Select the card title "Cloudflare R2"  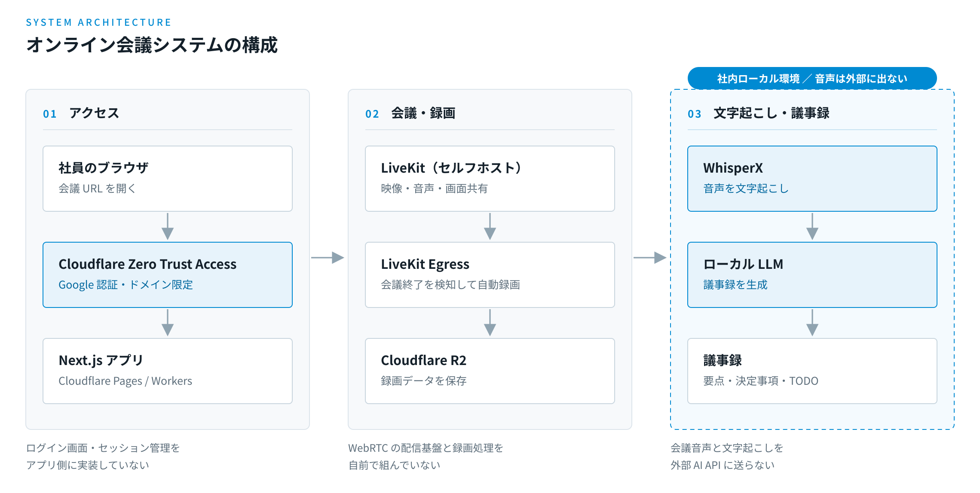pyautogui.click(x=423, y=360)
